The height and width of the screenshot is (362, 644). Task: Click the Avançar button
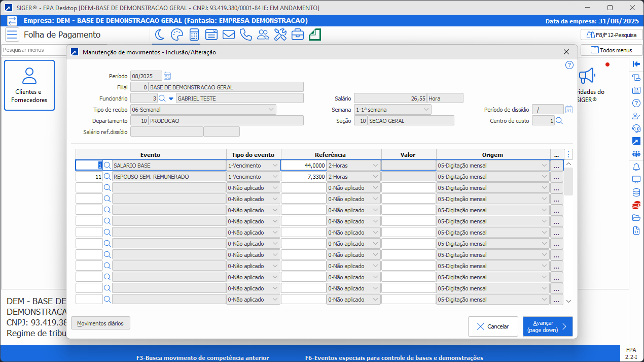click(547, 326)
